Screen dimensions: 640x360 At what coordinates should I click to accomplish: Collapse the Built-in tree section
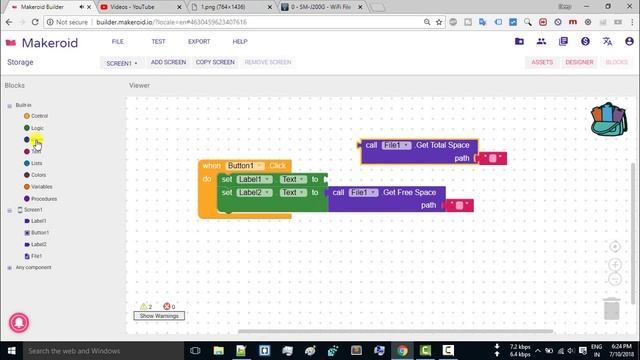(x=9, y=106)
